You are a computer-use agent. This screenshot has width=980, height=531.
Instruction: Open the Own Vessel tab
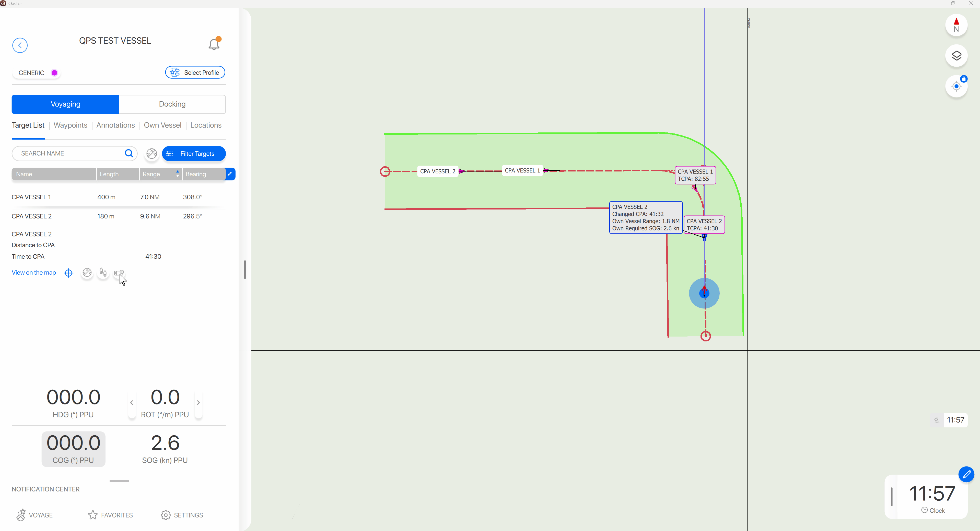coord(162,126)
